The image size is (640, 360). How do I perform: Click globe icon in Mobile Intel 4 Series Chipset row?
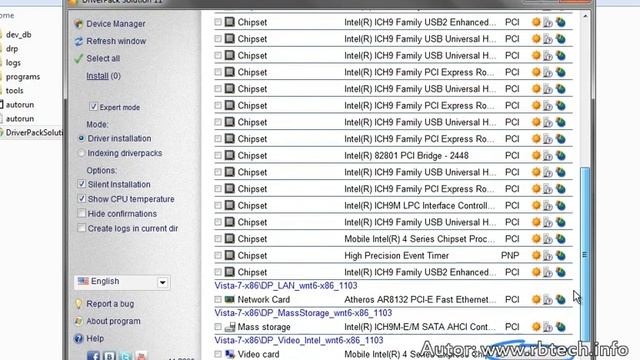[x=561, y=239]
